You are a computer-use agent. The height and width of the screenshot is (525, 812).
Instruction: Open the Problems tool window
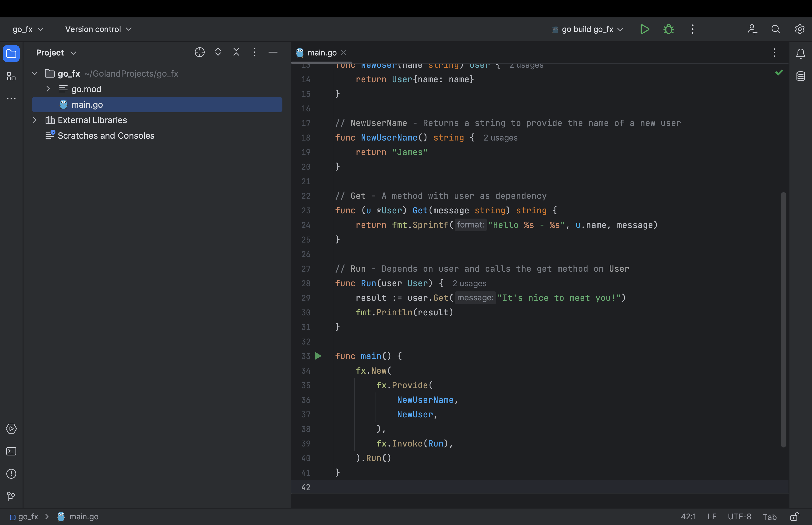point(11,474)
